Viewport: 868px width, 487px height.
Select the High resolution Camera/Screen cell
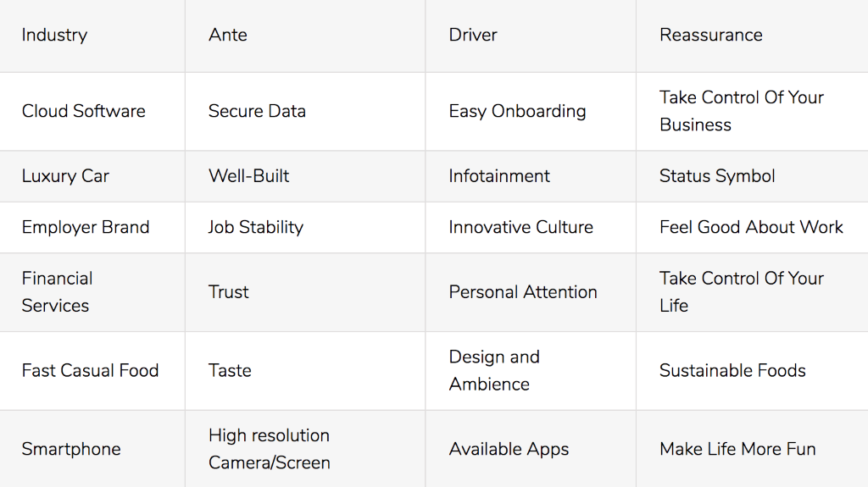(x=269, y=449)
